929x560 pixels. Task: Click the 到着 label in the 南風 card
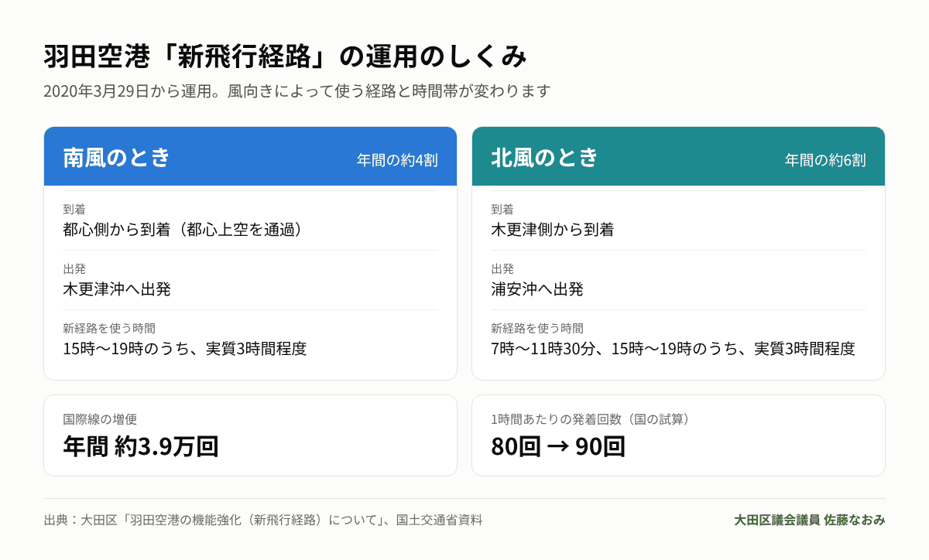pos(74,209)
